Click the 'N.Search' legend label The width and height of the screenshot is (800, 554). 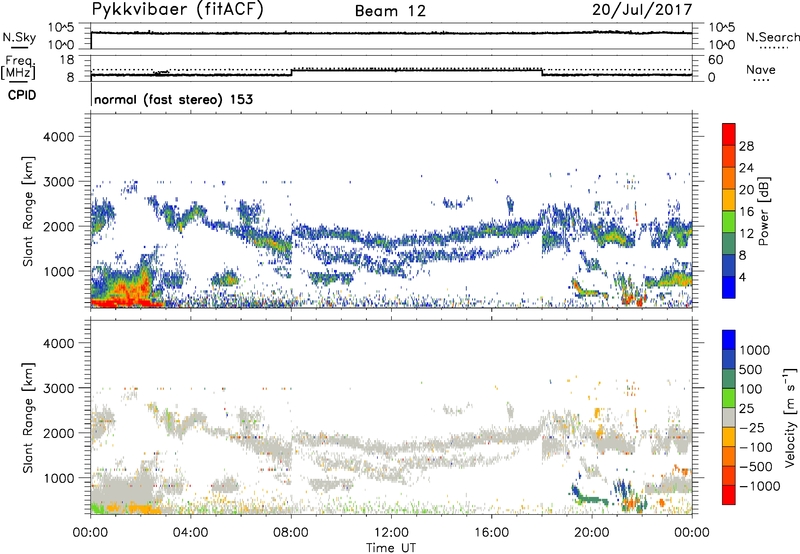click(772, 37)
